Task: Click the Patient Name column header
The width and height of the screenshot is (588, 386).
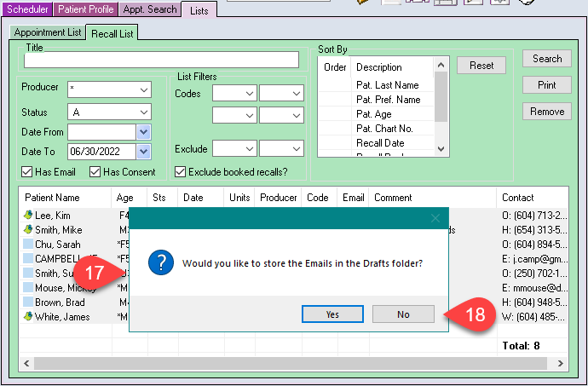Action: [x=66, y=198]
